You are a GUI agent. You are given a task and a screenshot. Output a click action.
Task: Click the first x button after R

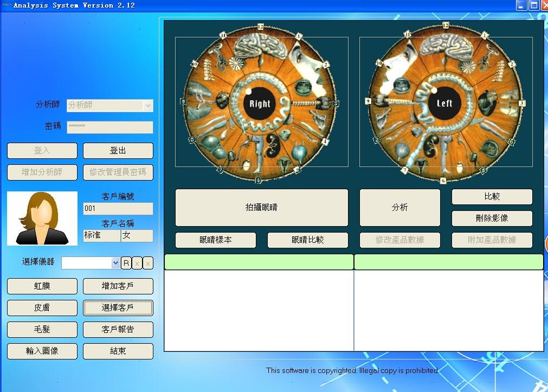[x=137, y=263]
